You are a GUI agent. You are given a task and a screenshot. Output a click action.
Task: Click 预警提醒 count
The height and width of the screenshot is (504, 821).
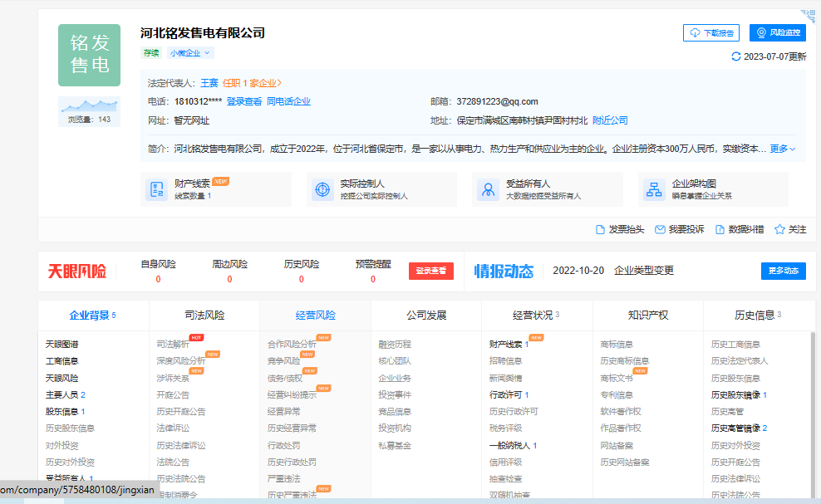[373, 280]
